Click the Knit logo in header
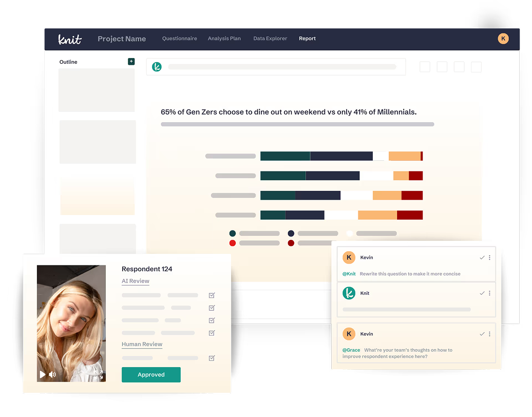 [x=69, y=40]
